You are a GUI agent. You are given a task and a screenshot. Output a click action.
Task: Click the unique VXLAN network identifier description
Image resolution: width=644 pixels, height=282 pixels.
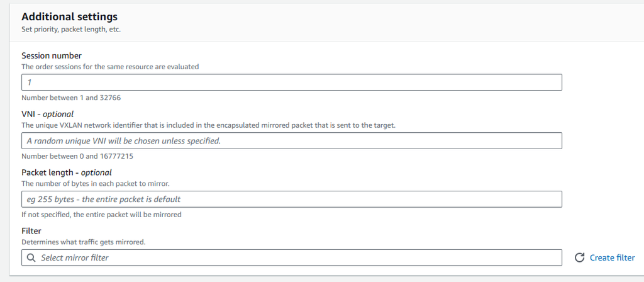click(x=208, y=125)
